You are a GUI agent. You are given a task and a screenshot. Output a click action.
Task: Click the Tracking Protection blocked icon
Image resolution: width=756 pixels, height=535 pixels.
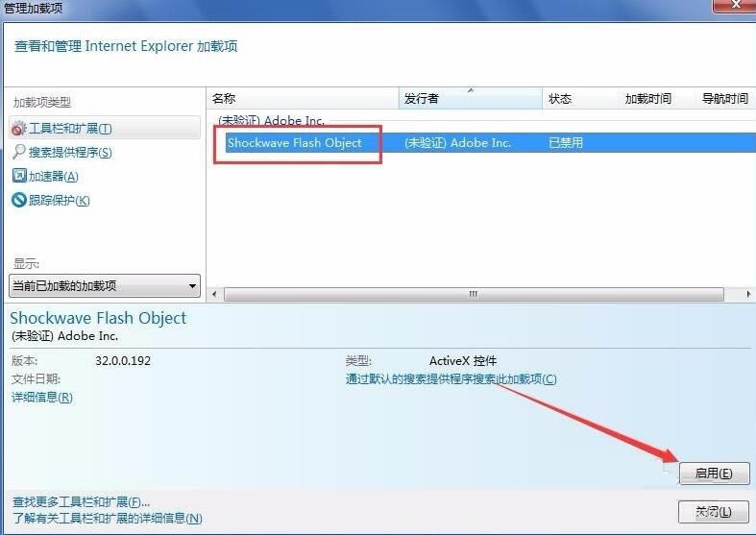pyautogui.click(x=19, y=200)
